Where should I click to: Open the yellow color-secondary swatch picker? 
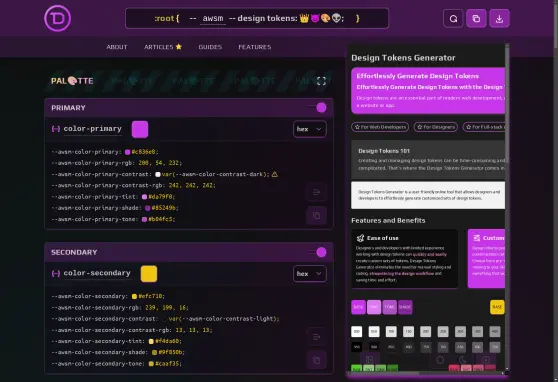(x=149, y=273)
